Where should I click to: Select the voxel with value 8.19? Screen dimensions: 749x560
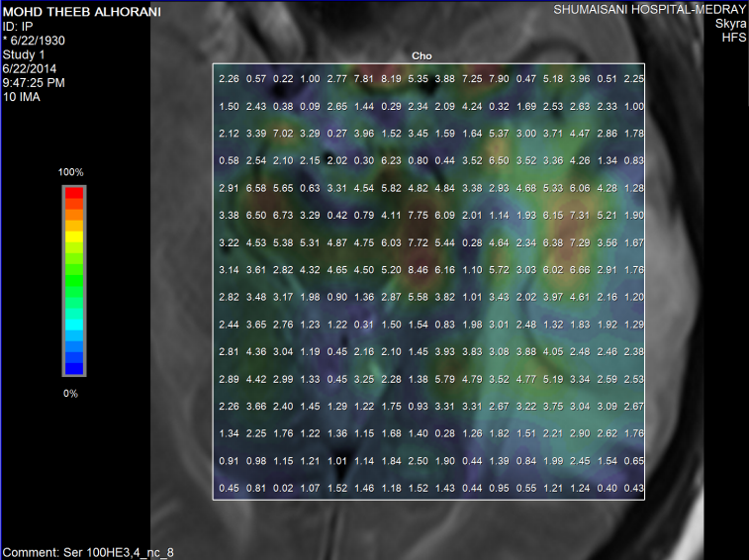point(391,78)
